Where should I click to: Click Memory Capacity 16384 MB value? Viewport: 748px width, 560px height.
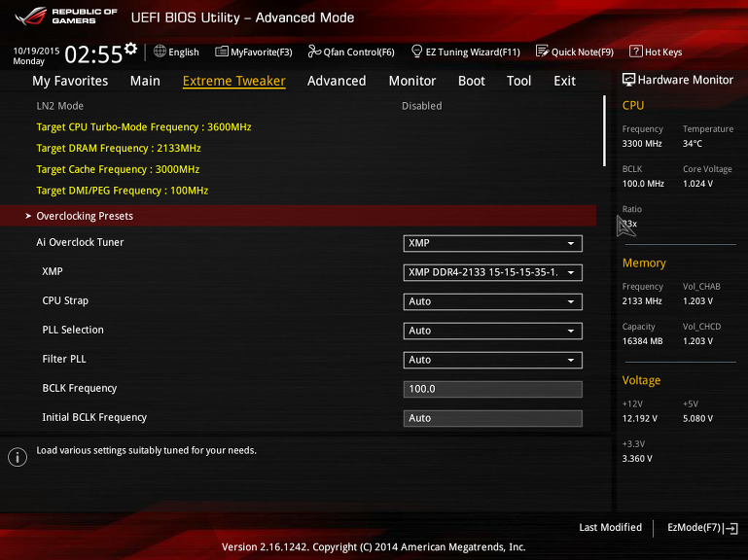point(643,341)
